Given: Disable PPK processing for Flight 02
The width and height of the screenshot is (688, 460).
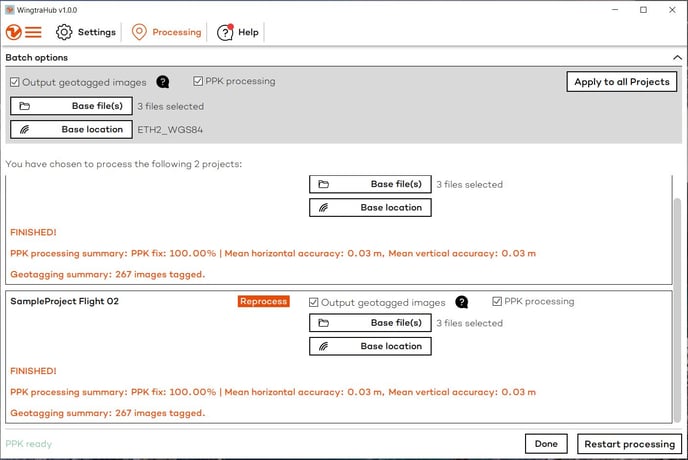Looking at the screenshot, I should [x=497, y=301].
